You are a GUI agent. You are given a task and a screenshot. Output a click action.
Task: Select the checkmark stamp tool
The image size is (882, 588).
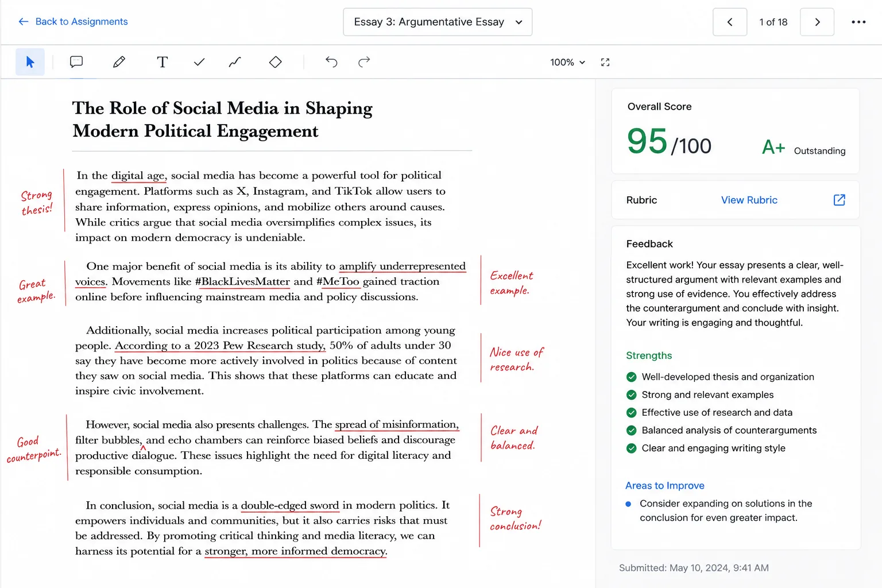point(199,62)
